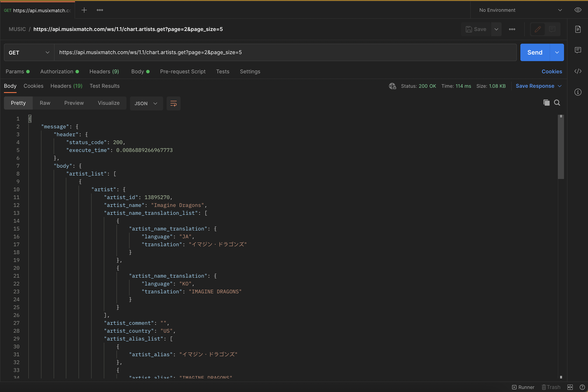The height and width of the screenshot is (392, 588).
Task: Open the Documentation panel icon
Action: pos(578,29)
